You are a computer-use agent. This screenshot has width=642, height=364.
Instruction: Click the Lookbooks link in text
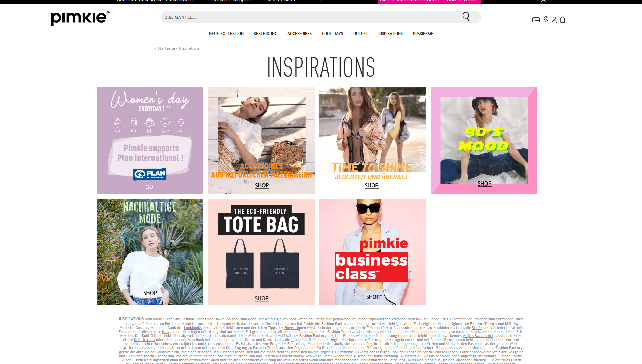pos(193,328)
